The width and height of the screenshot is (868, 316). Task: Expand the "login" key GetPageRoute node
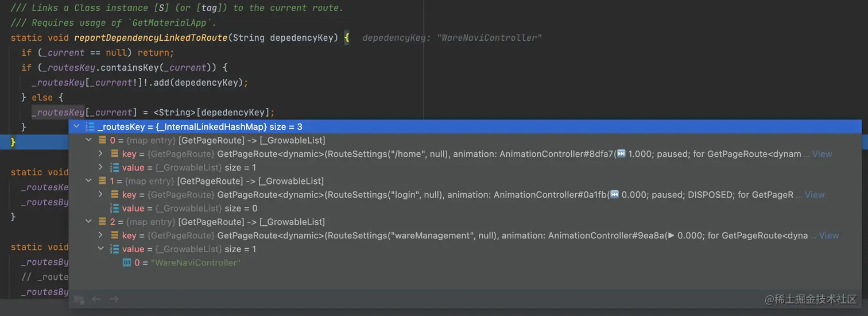100,195
